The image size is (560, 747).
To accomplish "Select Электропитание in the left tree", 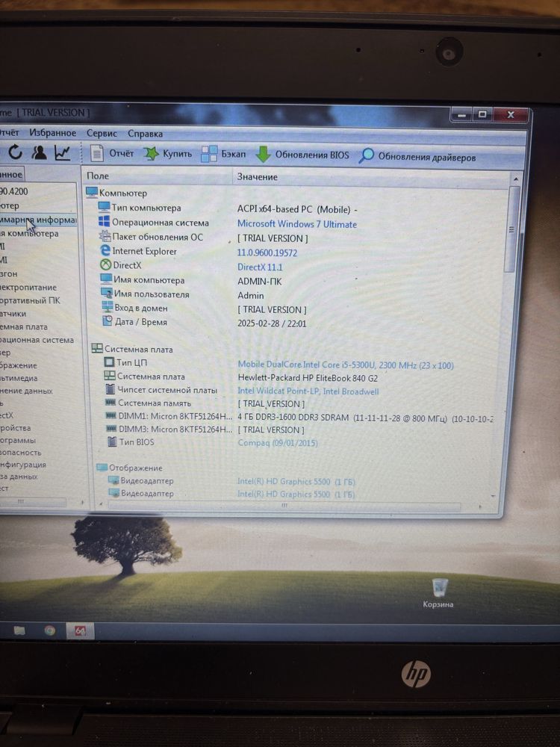I will (x=28, y=288).
